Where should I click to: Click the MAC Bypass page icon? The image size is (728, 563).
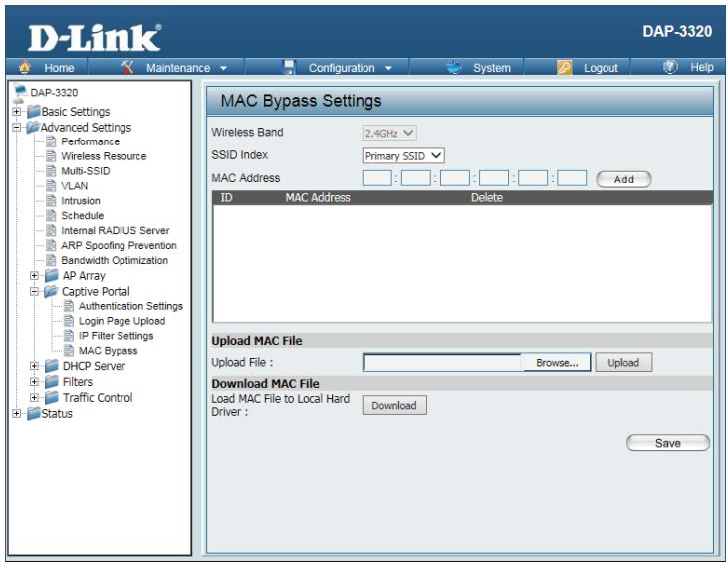pos(69,350)
